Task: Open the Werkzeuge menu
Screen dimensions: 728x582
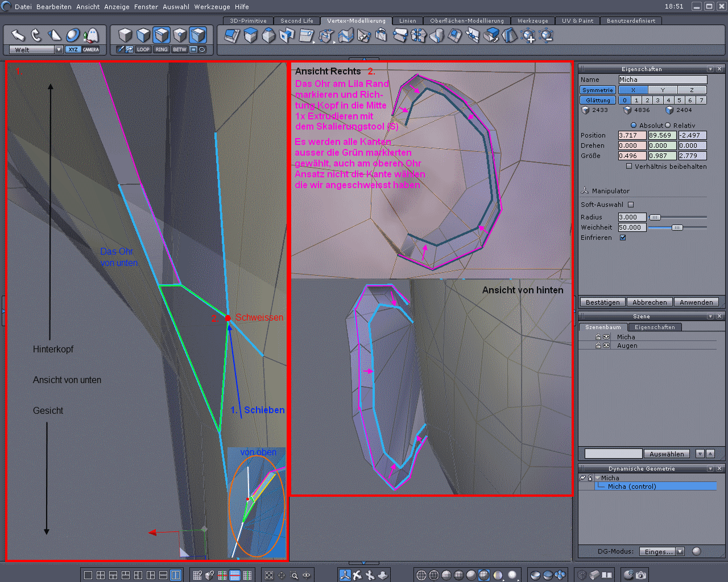Action: (x=212, y=7)
